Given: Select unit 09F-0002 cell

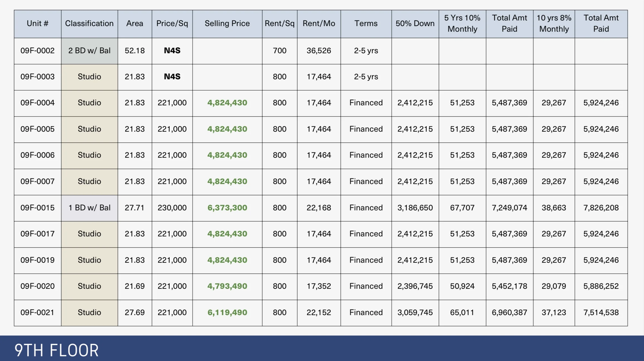Looking at the screenshot, I should click(x=38, y=51).
